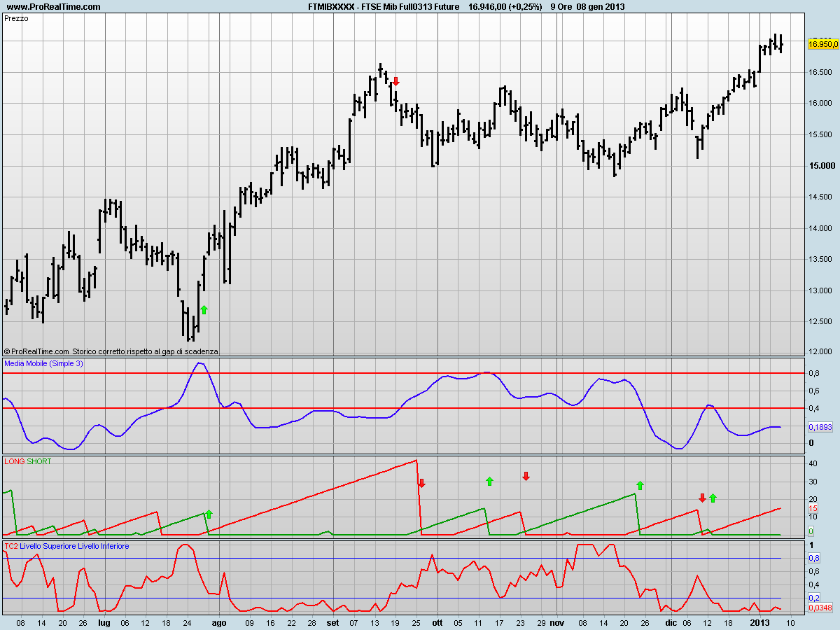Click the blue 0,8 upper level tag in TC2
This screenshot has width=840, height=630.
tap(814, 558)
